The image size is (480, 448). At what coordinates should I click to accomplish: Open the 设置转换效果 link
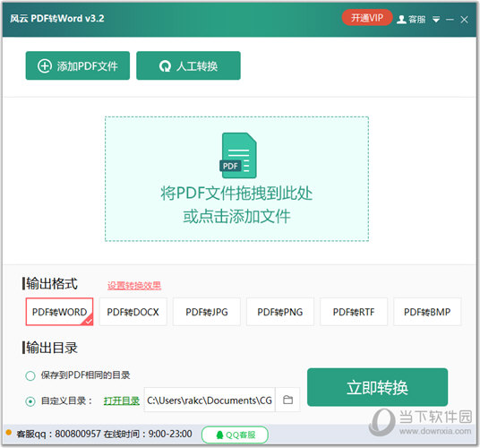coord(134,286)
